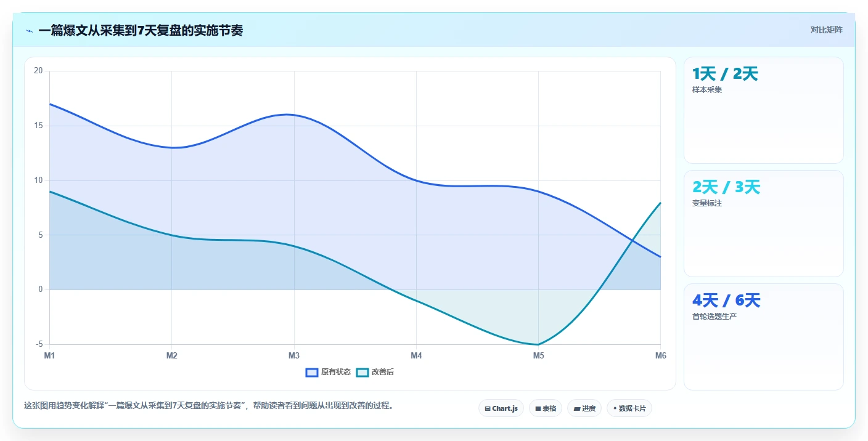Click the chart title 一篇爆文从采集到7天复盘的实施节奏
Image resolution: width=868 pixels, height=441 pixels.
pos(141,30)
